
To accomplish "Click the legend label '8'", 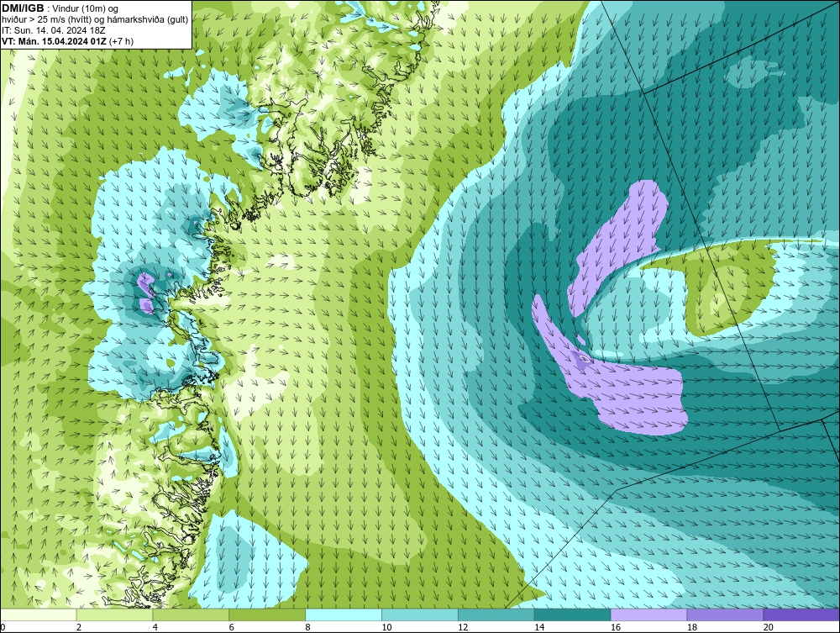I will point(309,627).
